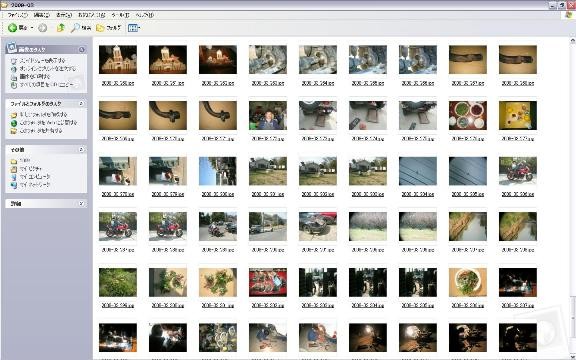The height and width of the screenshot is (360, 576).
Task: Open the Back button history dropdown arrow
Action: point(32,28)
